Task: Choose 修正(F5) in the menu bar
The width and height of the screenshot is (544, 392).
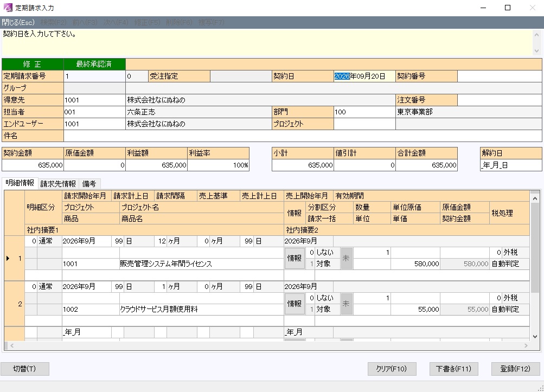Action: click(147, 23)
